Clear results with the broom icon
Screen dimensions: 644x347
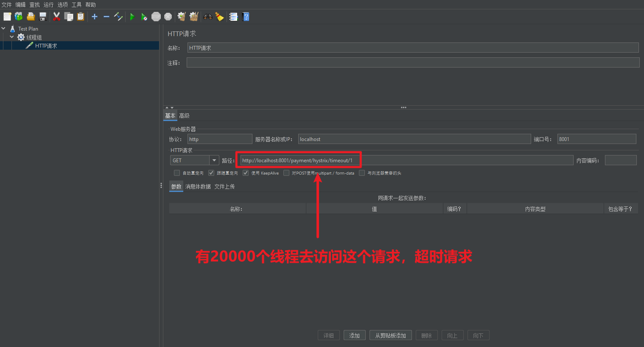[219, 17]
